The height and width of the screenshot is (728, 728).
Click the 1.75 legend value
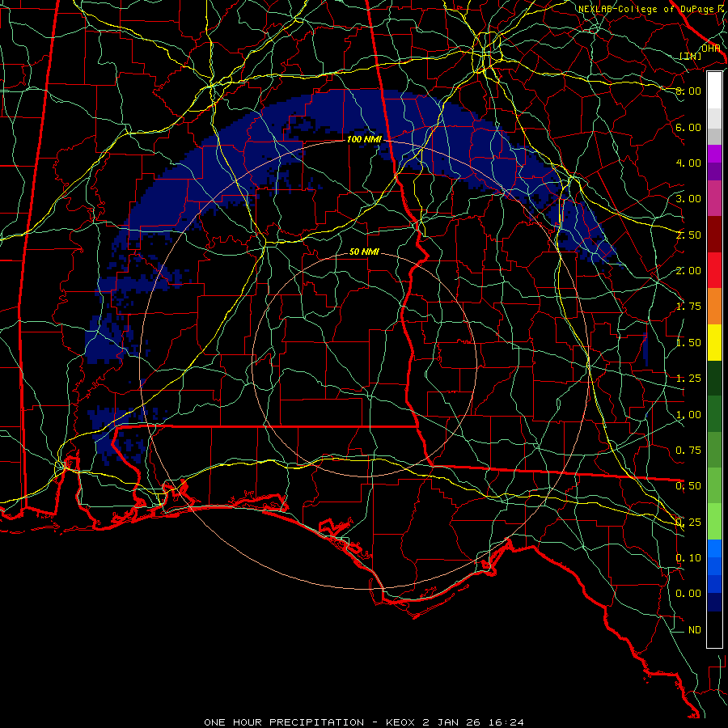pos(688,307)
